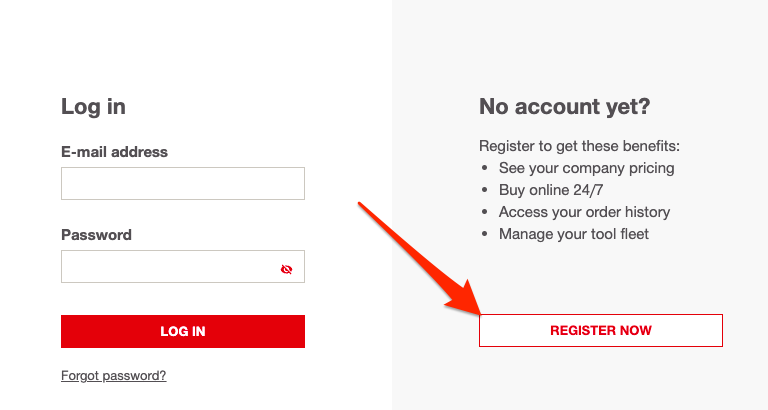Select the Manage your tool fleet item

(574, 234)
